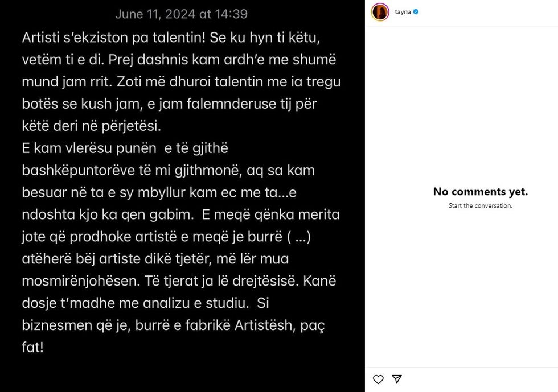Image resolution: width=558 pixels, height=392 pixels.
Task: Select the heart outline below the comment section
Action: 378,379
